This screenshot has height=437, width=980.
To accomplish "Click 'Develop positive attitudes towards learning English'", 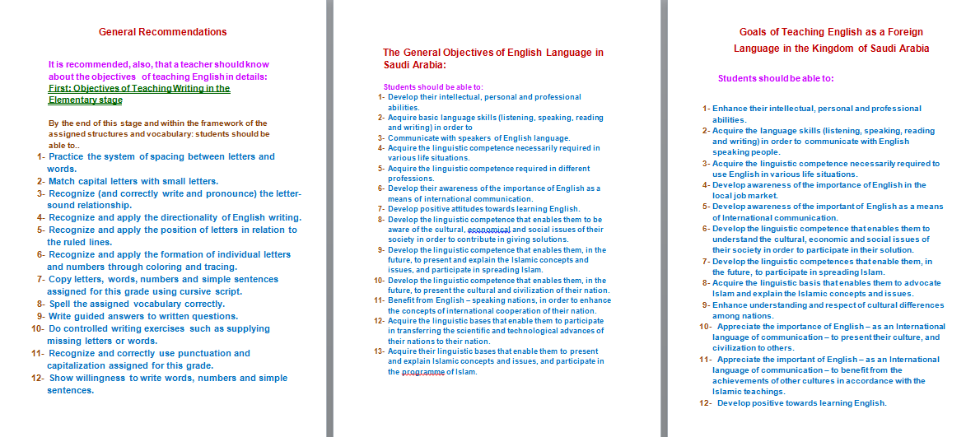I will pos(483,208).
